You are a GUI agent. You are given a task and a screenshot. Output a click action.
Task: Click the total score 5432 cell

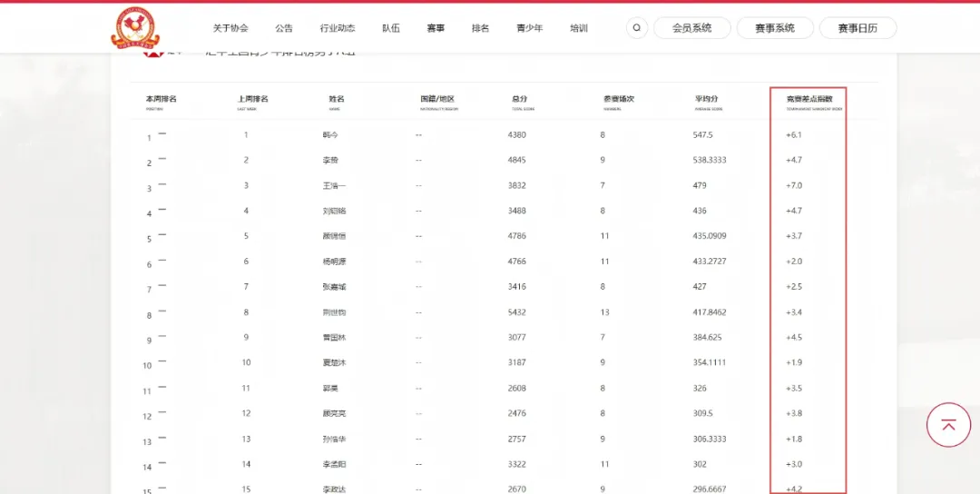pyautogui.click(x=517, y=312)
